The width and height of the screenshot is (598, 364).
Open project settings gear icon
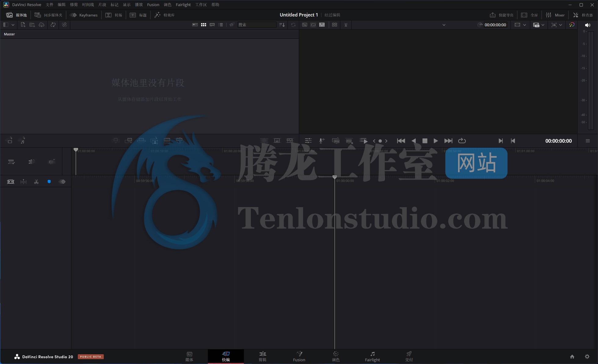tap(587, 356)
